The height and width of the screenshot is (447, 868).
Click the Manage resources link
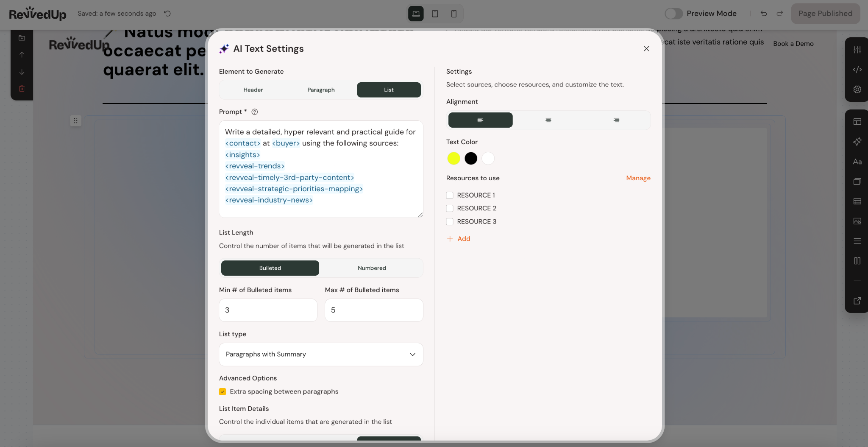[638, 178]
